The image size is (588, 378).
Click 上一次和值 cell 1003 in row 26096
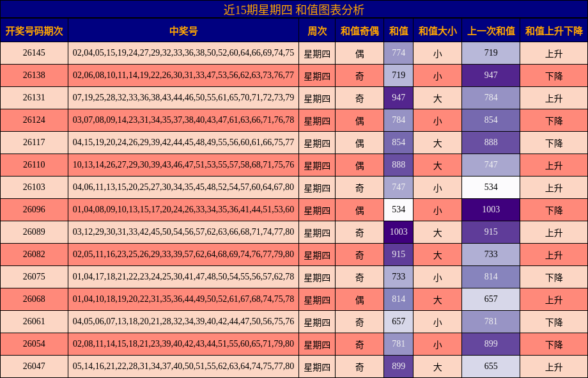coord(491,209)
